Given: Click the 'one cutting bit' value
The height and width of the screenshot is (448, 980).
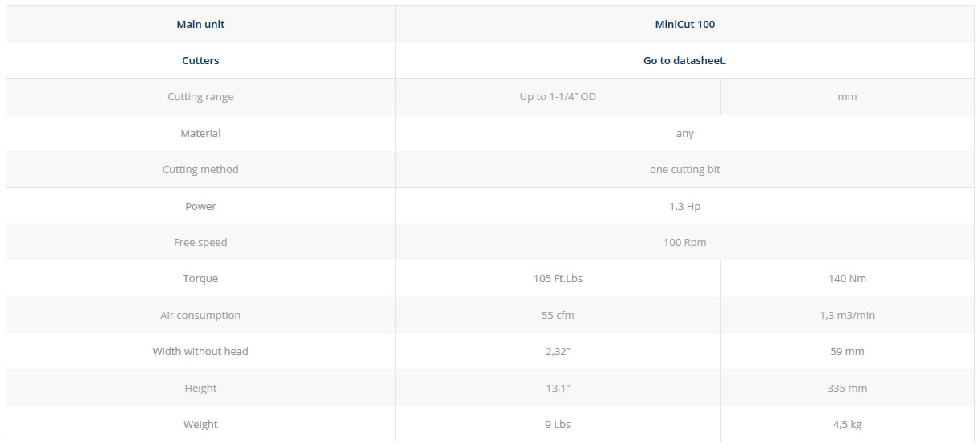Looking at the screenshot, I should (x=685, y=169).
